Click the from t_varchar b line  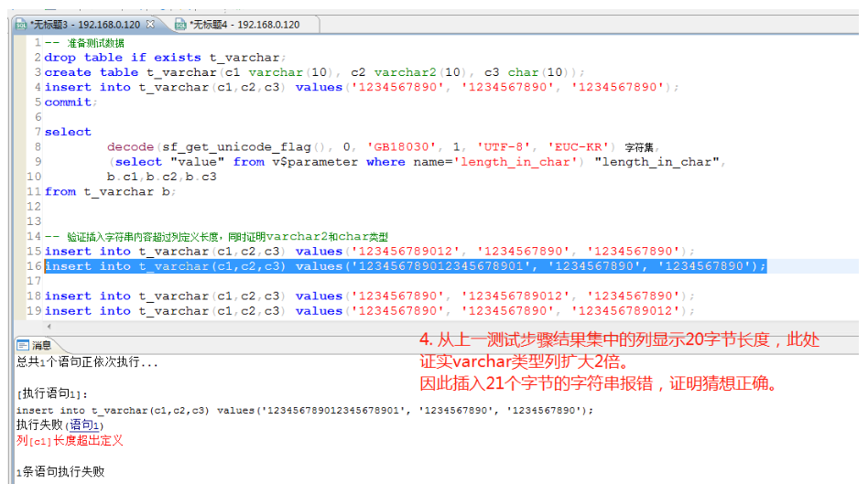click(110, 192)
